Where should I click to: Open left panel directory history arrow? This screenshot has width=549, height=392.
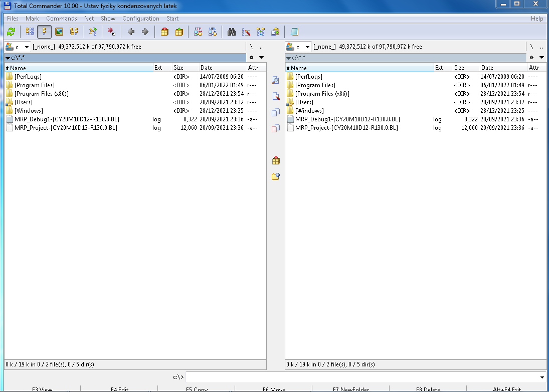click(261, 58)
